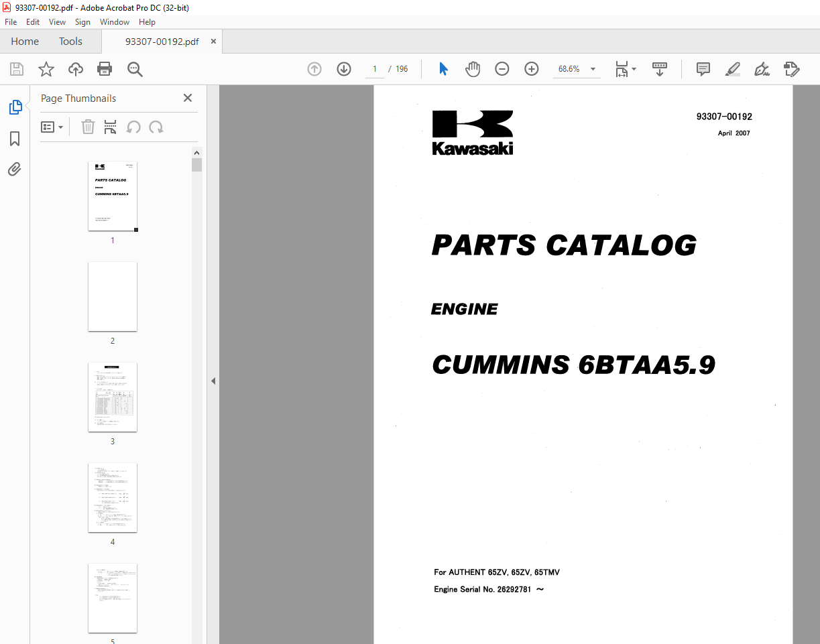The height and width of the screenshot is (644, 820).
Task: Rotate page counterclockwise
Action: (x=133, y=127)
